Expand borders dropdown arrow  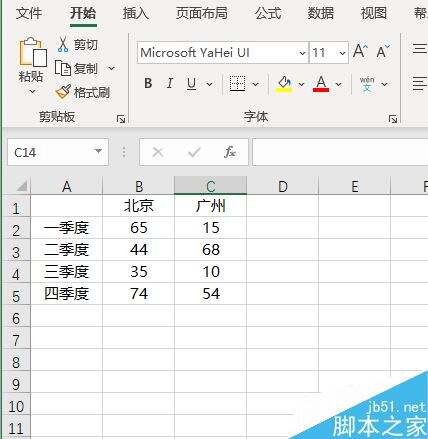256,84
